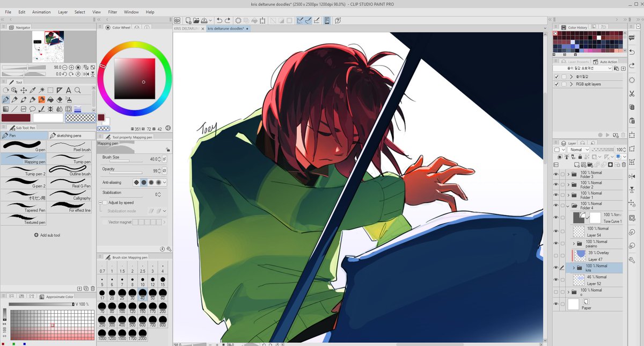This screenshot has height=346, width=644.
Task: Click the dark red main color swatch
Action: (x=16, y=118)
